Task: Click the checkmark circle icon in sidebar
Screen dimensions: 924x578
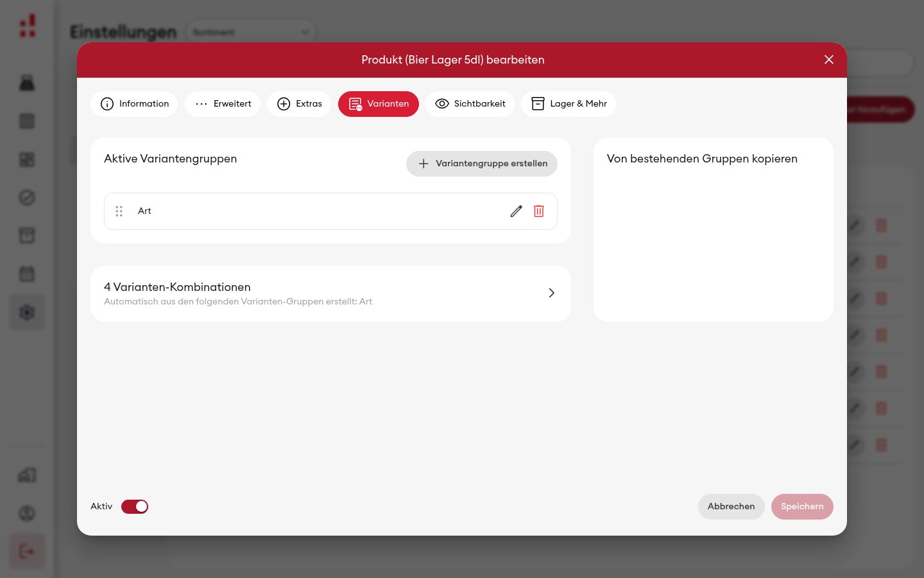Action: 27,198
